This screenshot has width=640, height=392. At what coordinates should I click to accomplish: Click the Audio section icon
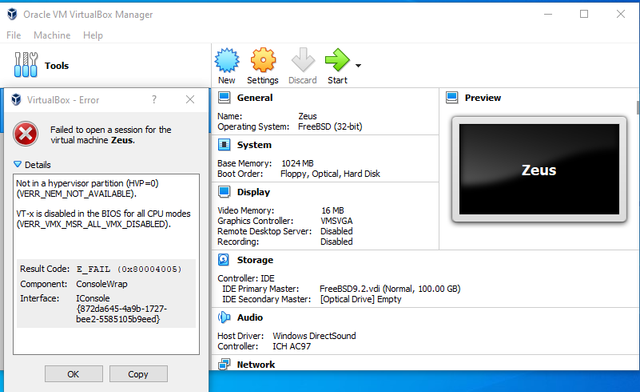pyautogui.click(x=224, y=317)
